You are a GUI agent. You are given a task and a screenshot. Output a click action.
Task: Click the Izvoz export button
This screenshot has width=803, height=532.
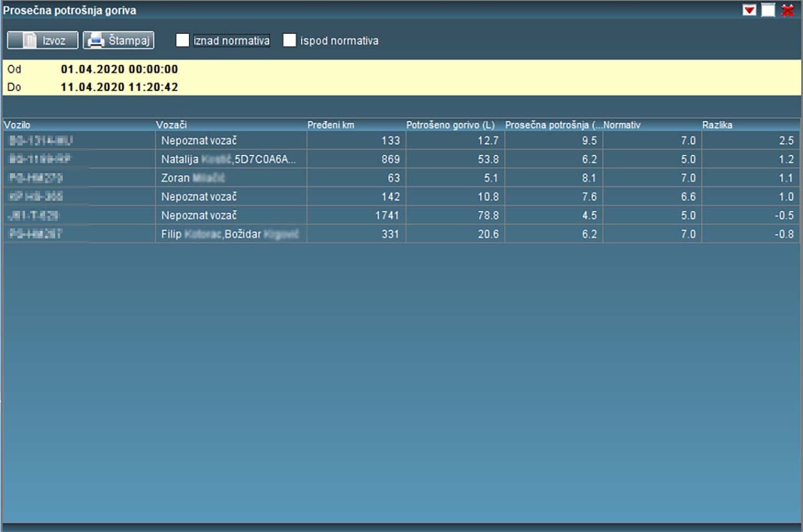click(43, 41)
